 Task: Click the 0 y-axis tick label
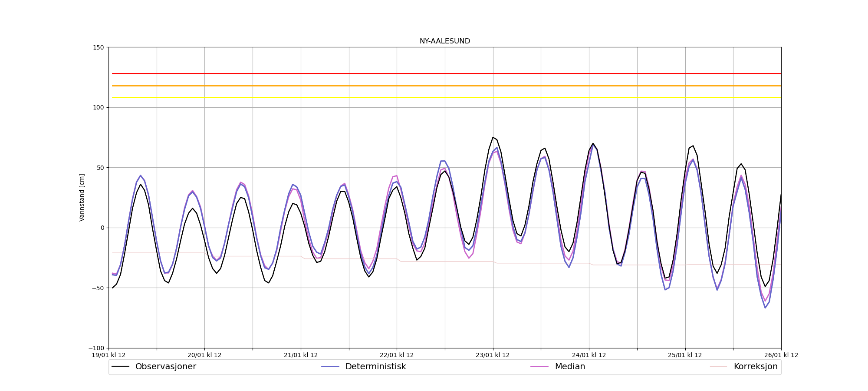click(x=102, y=228)
